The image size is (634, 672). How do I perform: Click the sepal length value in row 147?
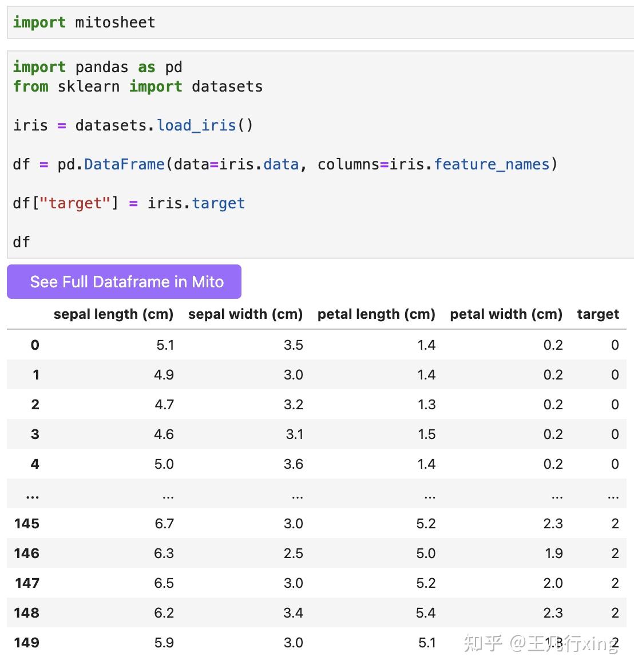(164, 583)
